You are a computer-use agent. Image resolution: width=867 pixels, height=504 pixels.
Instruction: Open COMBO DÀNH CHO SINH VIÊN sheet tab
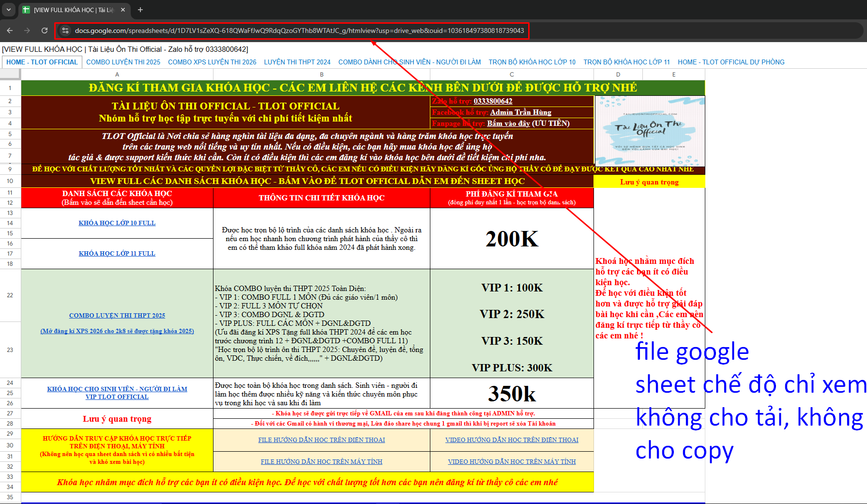pyautogui.click(x=410, y=62)
